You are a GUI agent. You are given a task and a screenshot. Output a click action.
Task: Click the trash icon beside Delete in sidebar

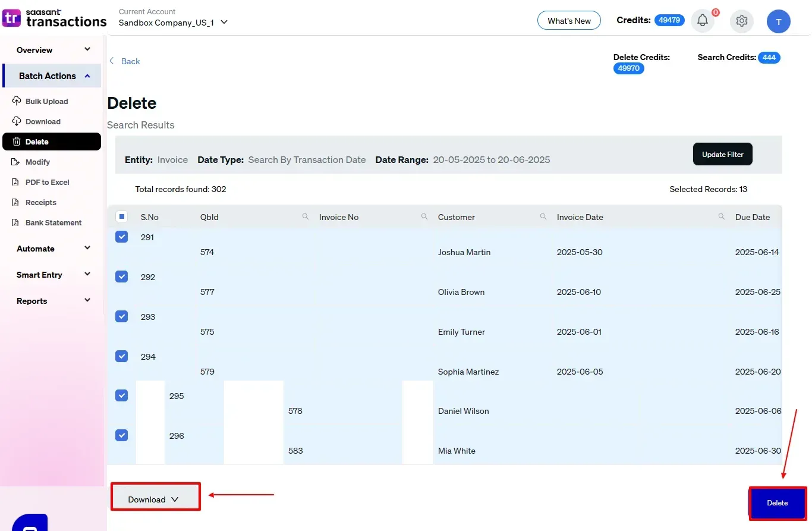pos(17,142)
